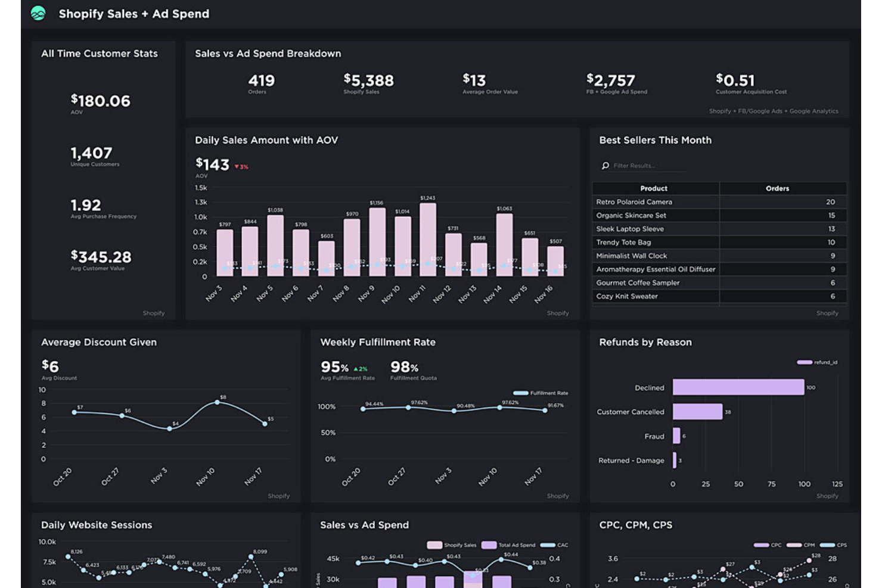Click the Nov 5 bar labeled $1,038

[275, 245]
